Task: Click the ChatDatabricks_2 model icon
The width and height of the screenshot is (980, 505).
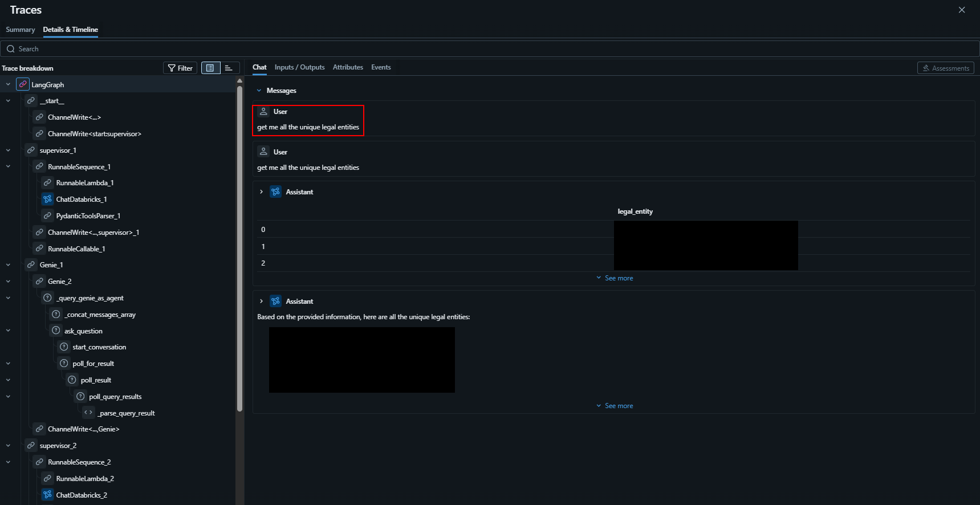Action: [x=48, y=495]
